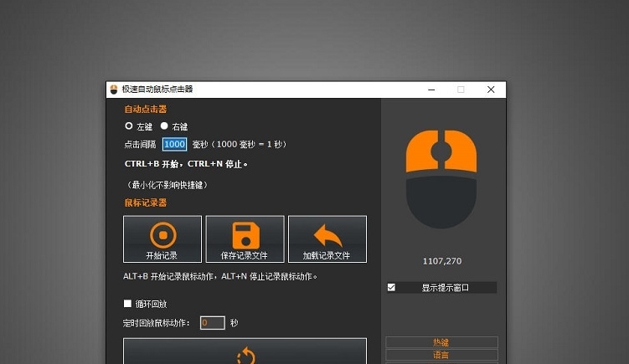
Task: Start recording with 开始记录 button
Action: 162,239
